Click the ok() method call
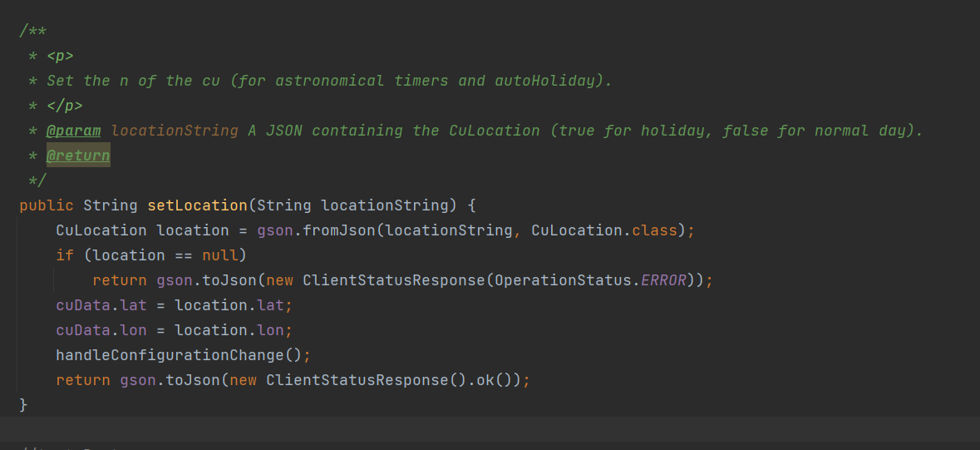 490,380
